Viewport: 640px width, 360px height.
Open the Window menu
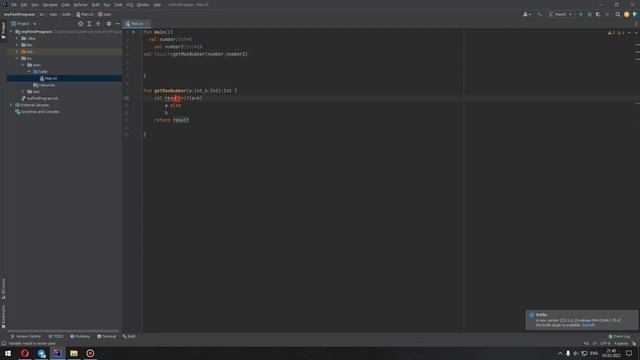coord(143,5)
